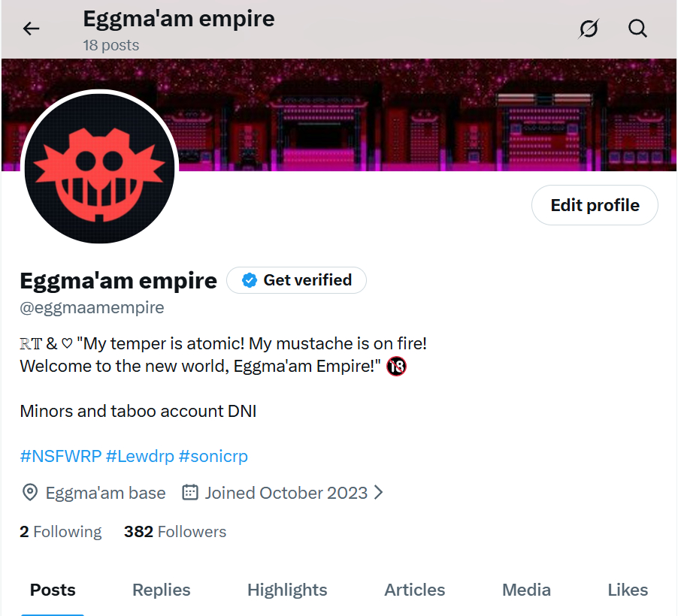Switch to the Highlights tab
The width and height of the screenshot is (681, 616).
(287, 590)
